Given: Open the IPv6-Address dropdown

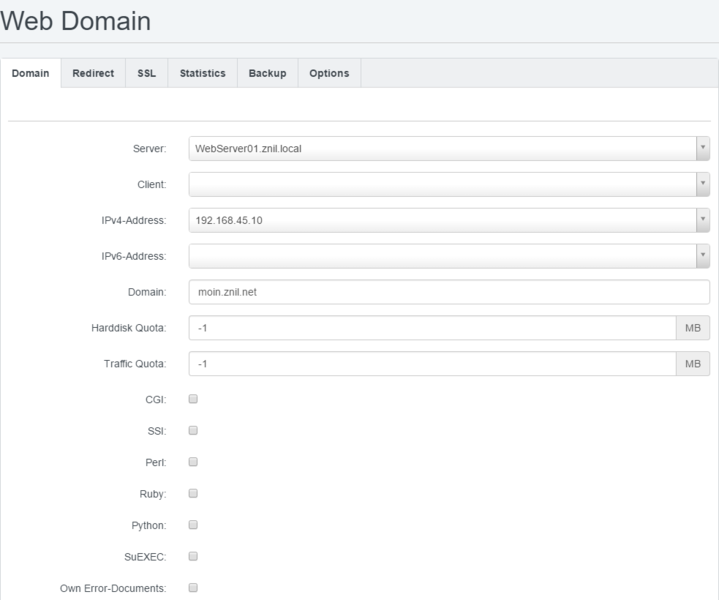Looking at the screenshot, I should [x=448, y=257].
